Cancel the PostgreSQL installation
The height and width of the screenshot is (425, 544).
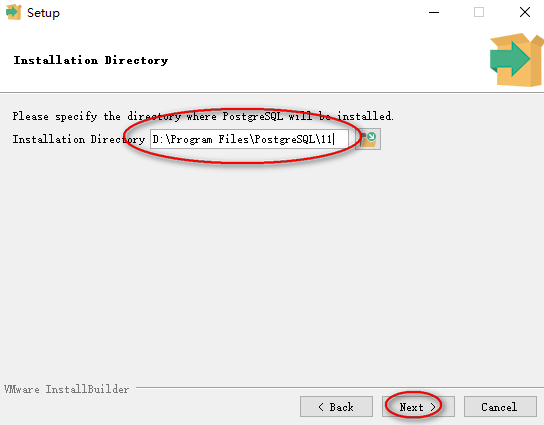(500, 407)
